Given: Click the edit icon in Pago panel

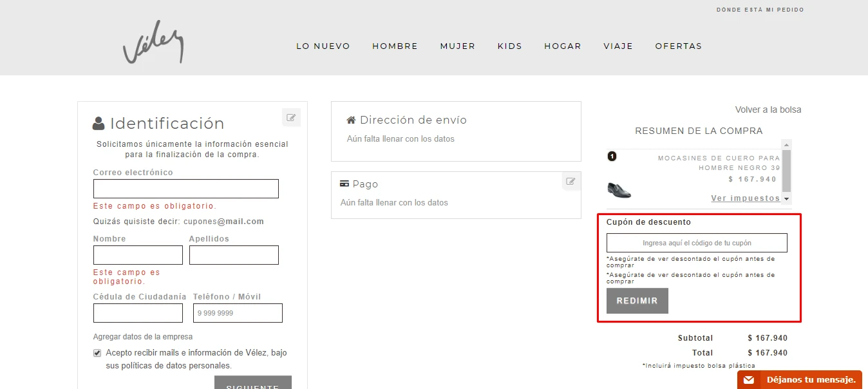Looking at the screenshot, I should click(x=571, y=182).
